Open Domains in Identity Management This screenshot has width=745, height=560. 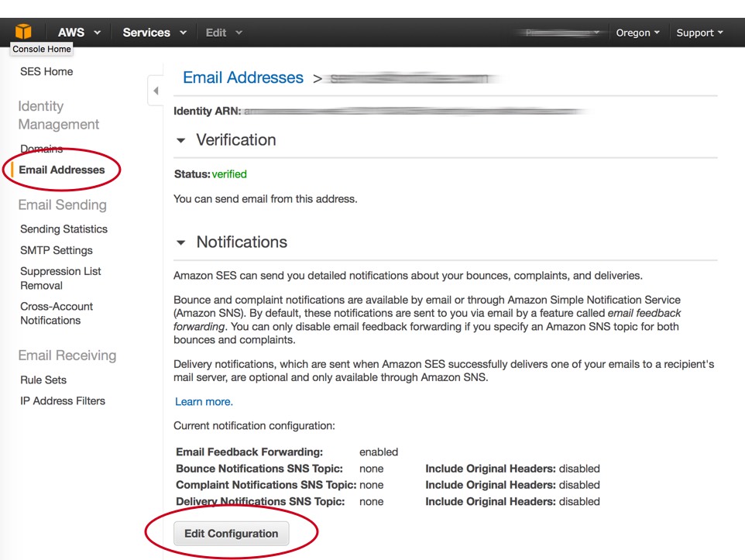[41, 149]
